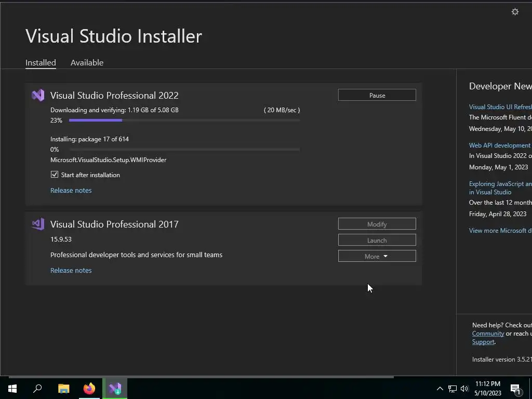Click Modify for Visual Studio Professional 2017

tap(377, 224)
